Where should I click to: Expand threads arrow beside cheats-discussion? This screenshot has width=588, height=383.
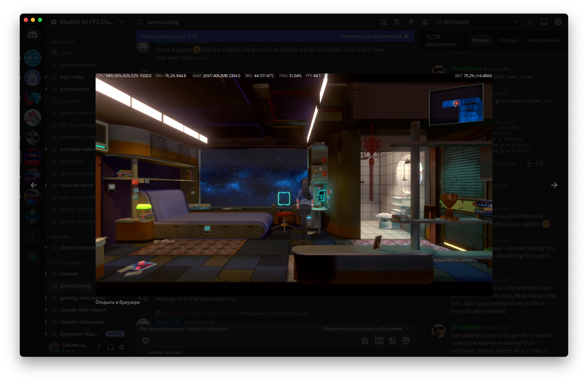pos(46,322)
